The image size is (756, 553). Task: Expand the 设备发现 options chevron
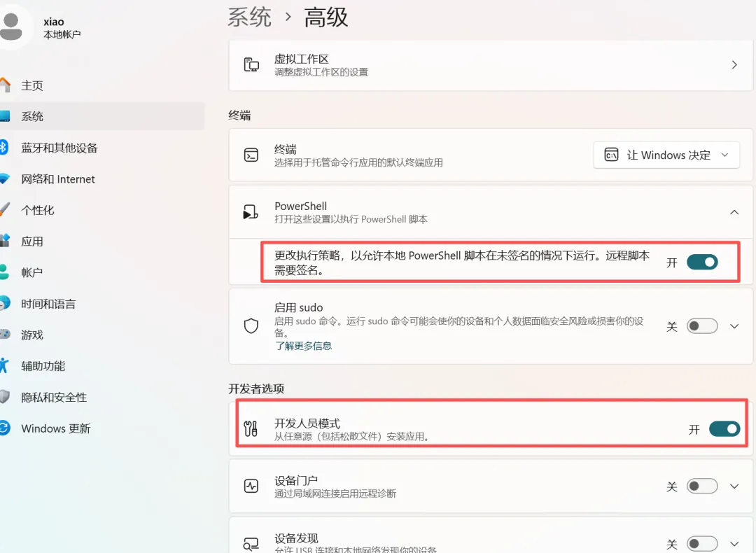point(734,544)
